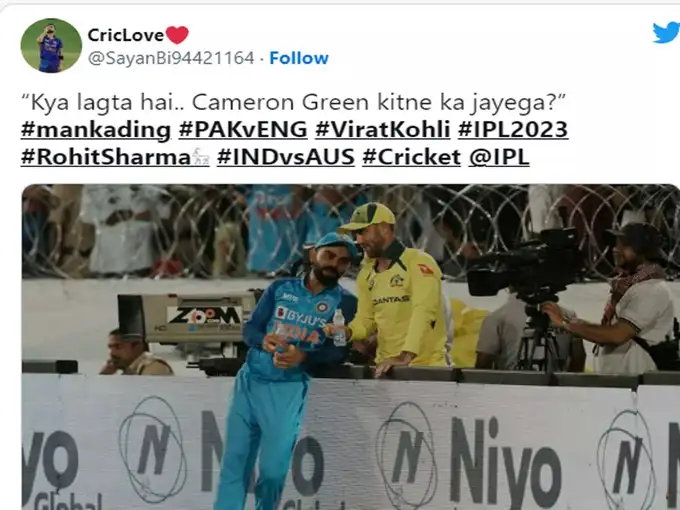Open the @IPL mention
680x510 pixels.
(499, 157)
